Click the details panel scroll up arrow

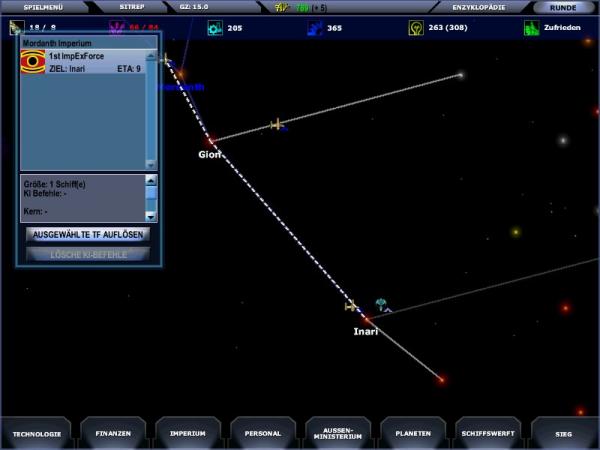coord(151,180)
